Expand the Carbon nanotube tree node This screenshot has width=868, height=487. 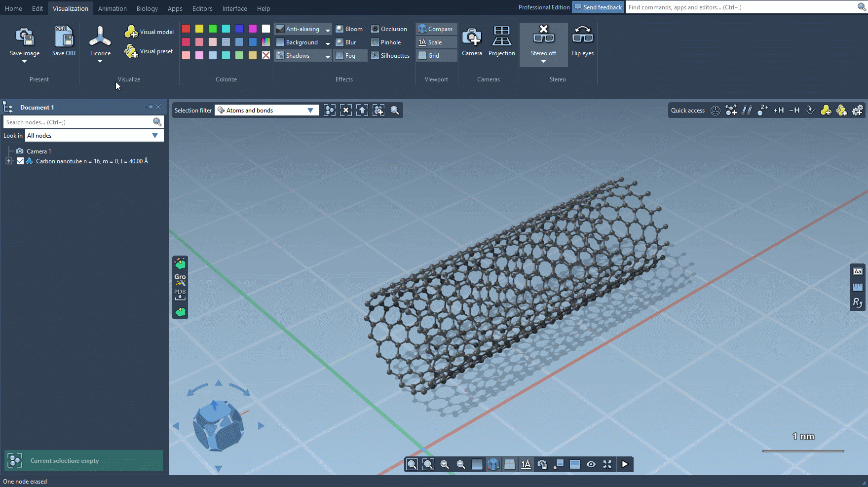click(x=8, y=161)
